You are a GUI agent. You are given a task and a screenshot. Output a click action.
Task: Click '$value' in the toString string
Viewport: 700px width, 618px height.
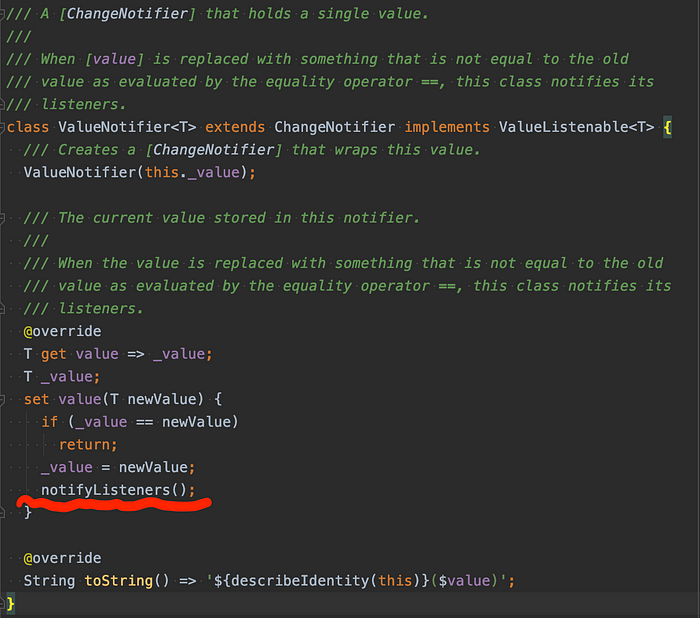(x=464, y=581)
